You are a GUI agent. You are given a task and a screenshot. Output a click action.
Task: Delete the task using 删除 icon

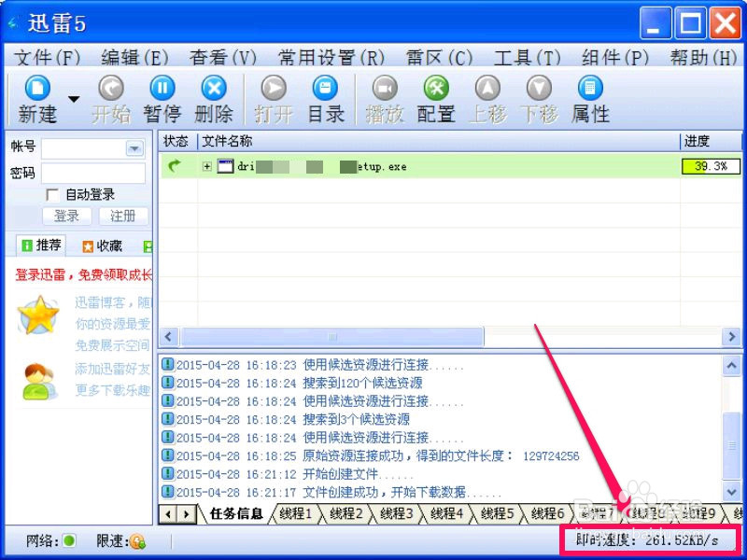214,89
